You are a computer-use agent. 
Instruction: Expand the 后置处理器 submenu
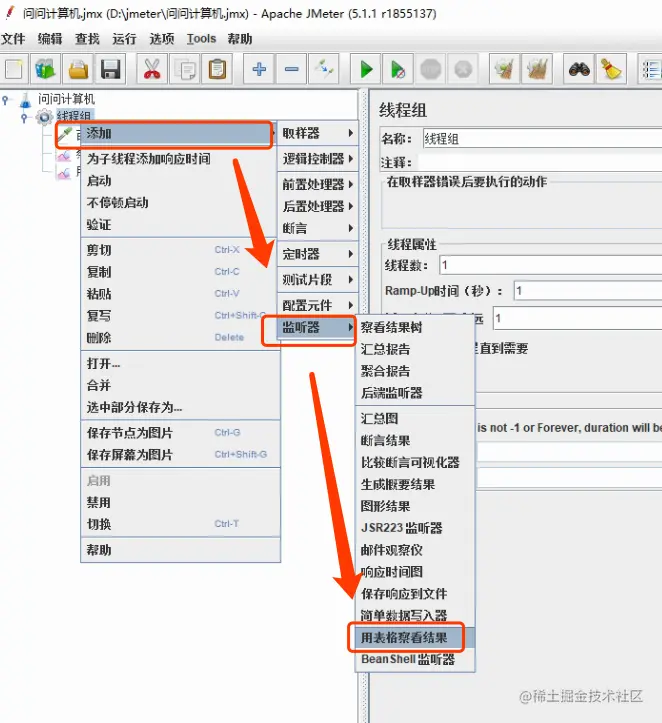318,206
